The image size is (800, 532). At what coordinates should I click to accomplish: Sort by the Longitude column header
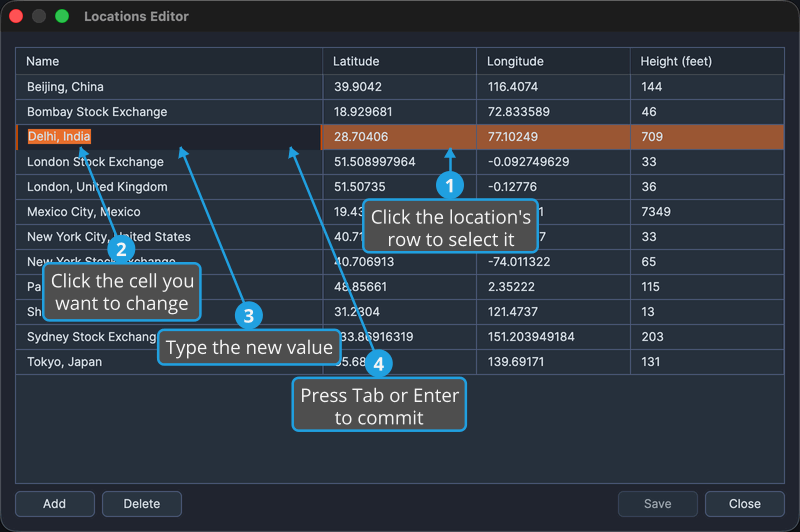[554, 61]
